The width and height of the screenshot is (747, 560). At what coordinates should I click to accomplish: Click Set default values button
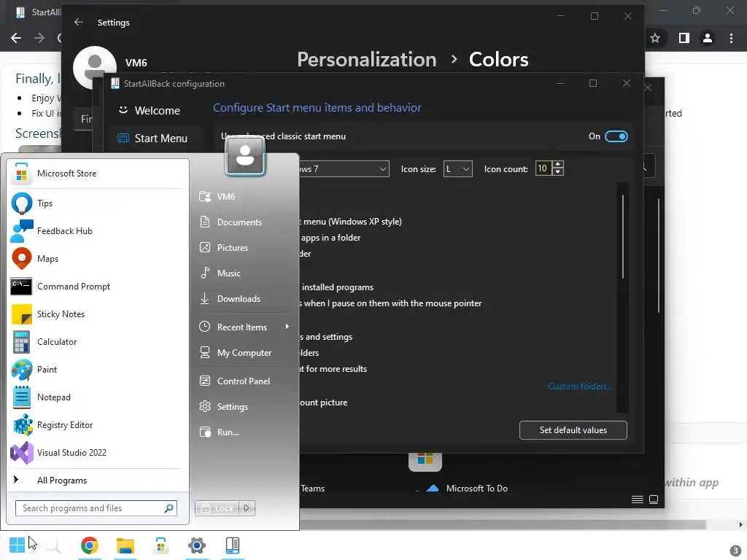pyautogui.click(x=573, y=430)
